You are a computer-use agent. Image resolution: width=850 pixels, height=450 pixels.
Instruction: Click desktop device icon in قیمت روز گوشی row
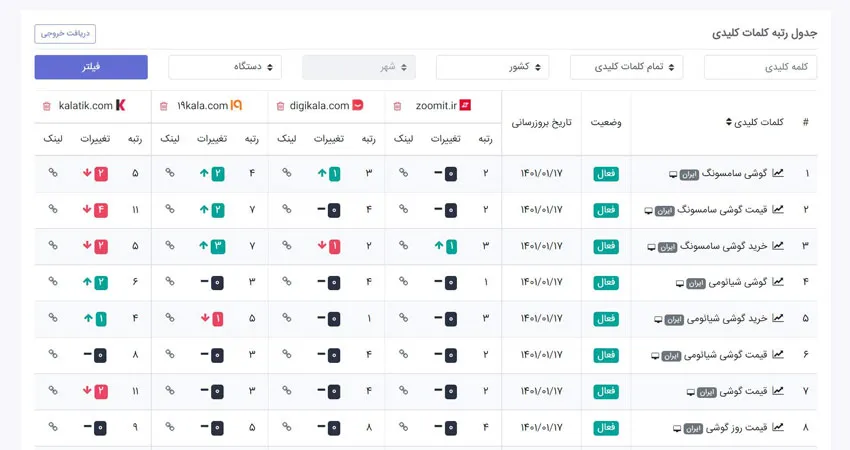click(x=677, y=428)
